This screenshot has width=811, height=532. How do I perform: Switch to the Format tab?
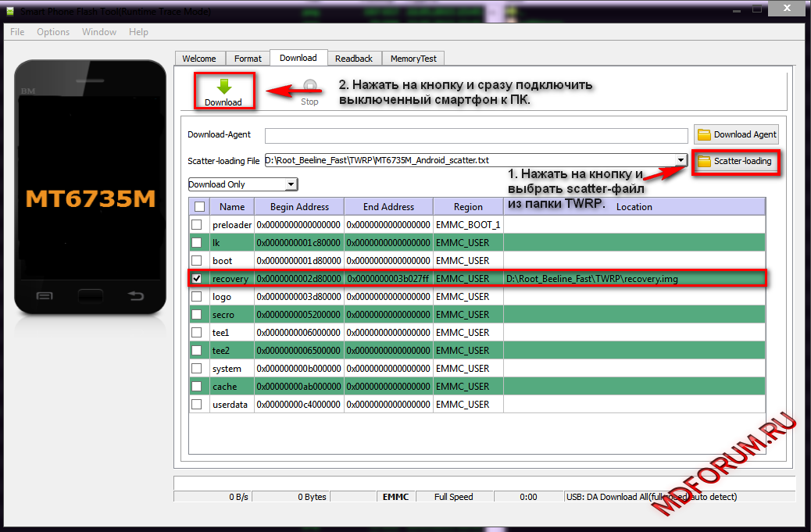(x=248, y=59)
